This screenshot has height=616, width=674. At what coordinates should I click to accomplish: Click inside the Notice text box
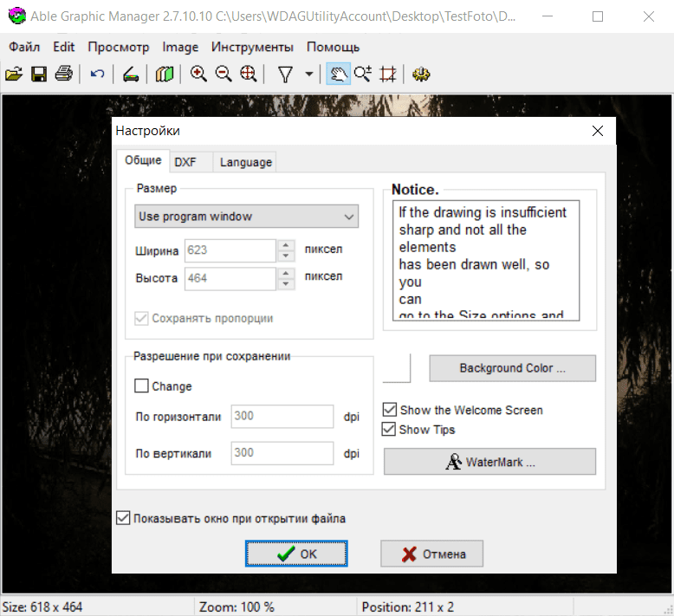pyautogui.click(x=486, y=261)
